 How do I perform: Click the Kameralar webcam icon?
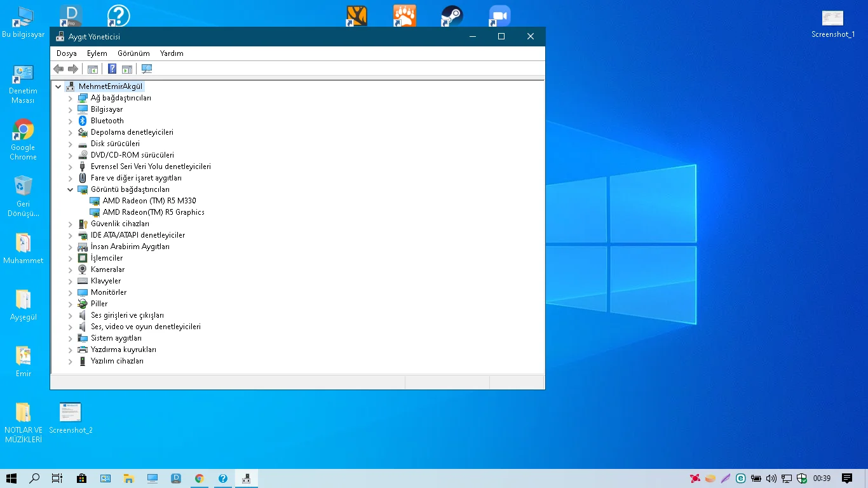coord(83,269)
